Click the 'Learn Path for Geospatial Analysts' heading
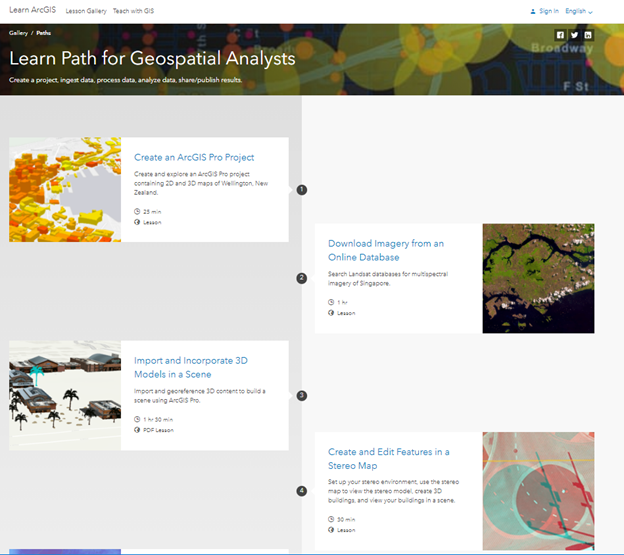624x555 pixels. pyautogui.click(x=152, y=58)
